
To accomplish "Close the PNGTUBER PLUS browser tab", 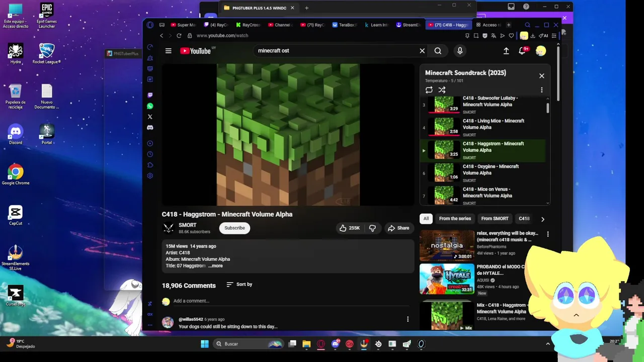I will pyautogui.click(x=292, y=8).
